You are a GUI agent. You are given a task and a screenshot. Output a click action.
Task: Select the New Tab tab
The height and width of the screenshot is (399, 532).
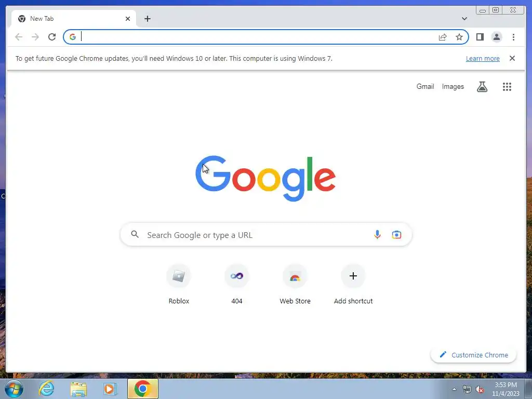click(x=74, y=19)
